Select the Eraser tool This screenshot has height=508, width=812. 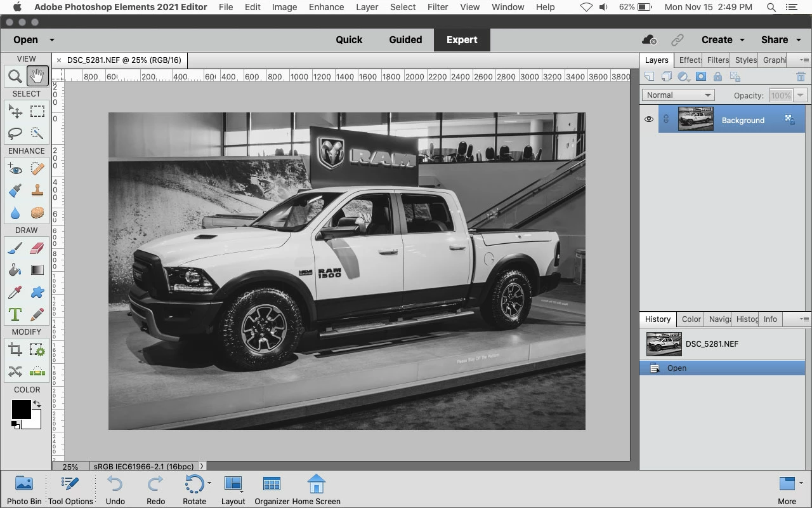coord(37,248)
